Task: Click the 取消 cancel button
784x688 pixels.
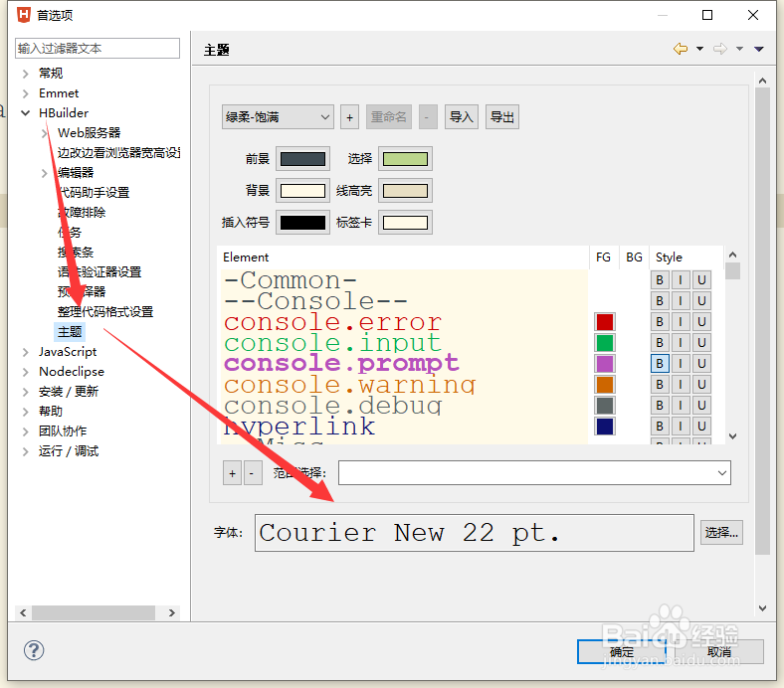Action: tap(719, 652)
